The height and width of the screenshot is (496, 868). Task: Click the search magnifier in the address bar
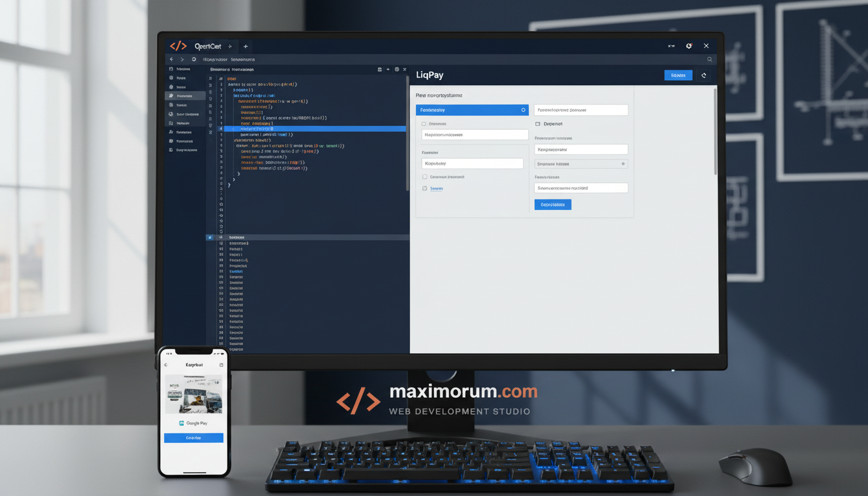click(x=710, y=59)
